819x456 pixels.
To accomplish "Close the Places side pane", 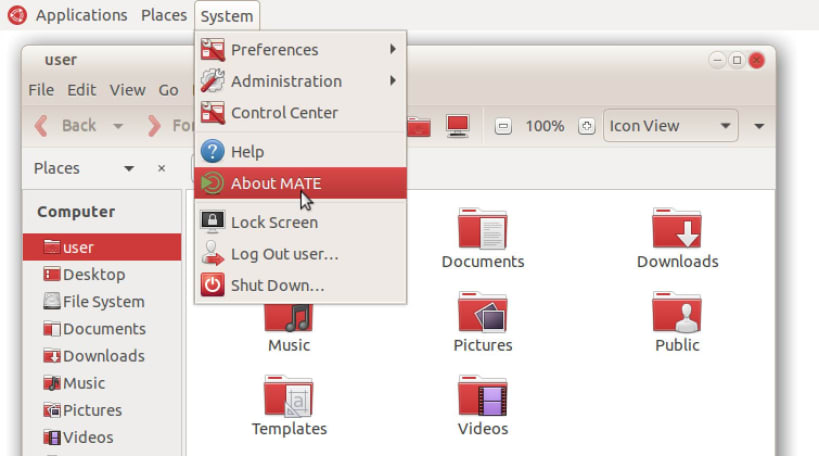I will coord(161,168).
